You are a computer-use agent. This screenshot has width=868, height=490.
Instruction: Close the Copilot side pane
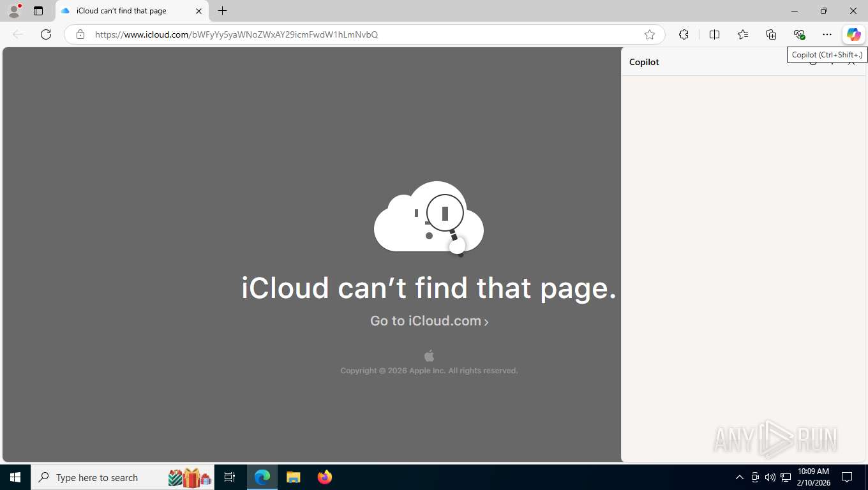click(x=851, y=62)
